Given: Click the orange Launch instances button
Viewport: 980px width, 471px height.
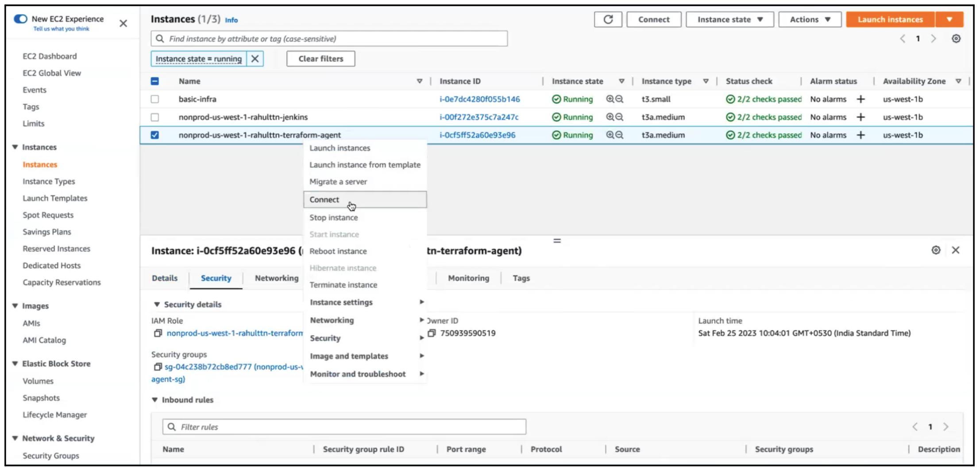Looking at the screenshot, I should [890, 19].
